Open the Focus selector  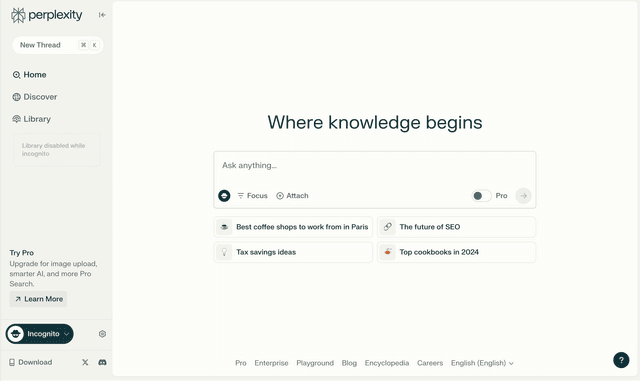[x=252, y=196]
